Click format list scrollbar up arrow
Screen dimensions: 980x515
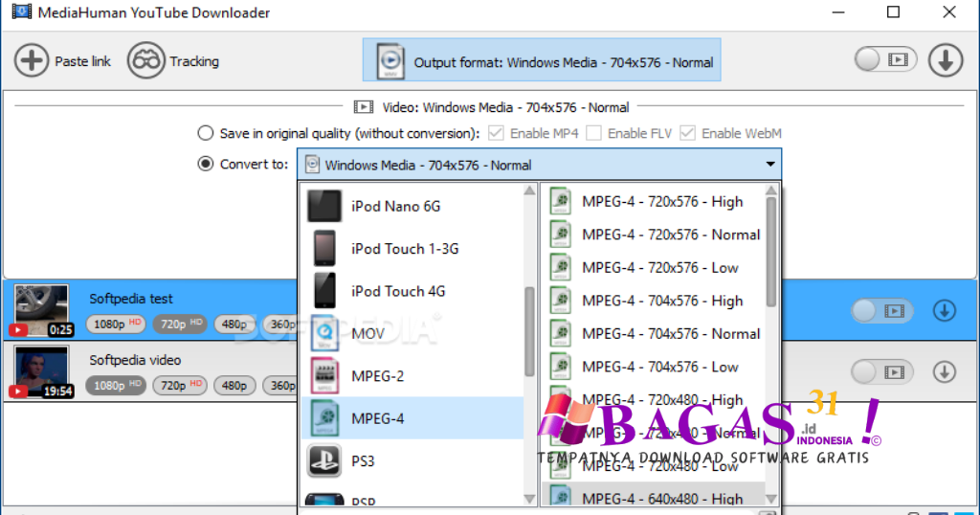click(530, 190)
